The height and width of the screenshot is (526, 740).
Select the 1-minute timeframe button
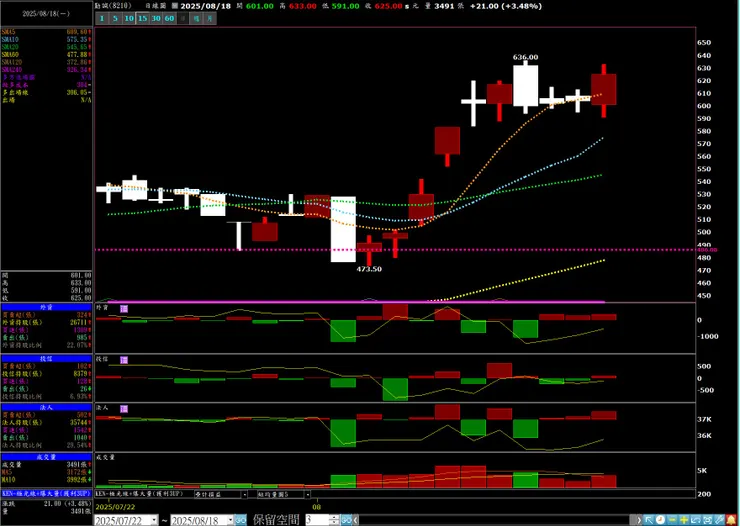102,18
